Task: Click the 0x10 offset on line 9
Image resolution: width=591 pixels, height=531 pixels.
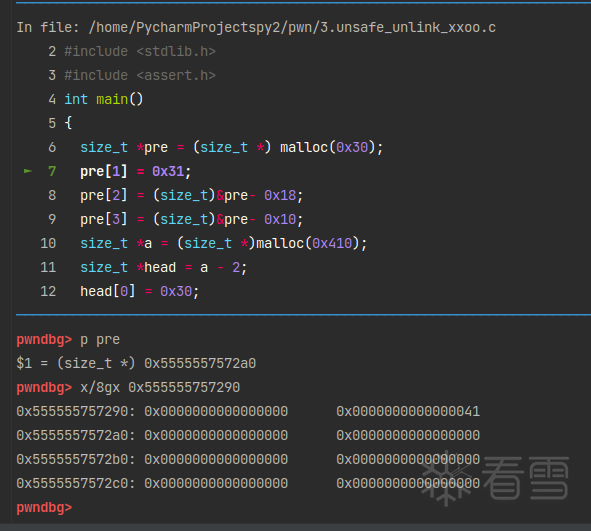Action: point(280,219)
